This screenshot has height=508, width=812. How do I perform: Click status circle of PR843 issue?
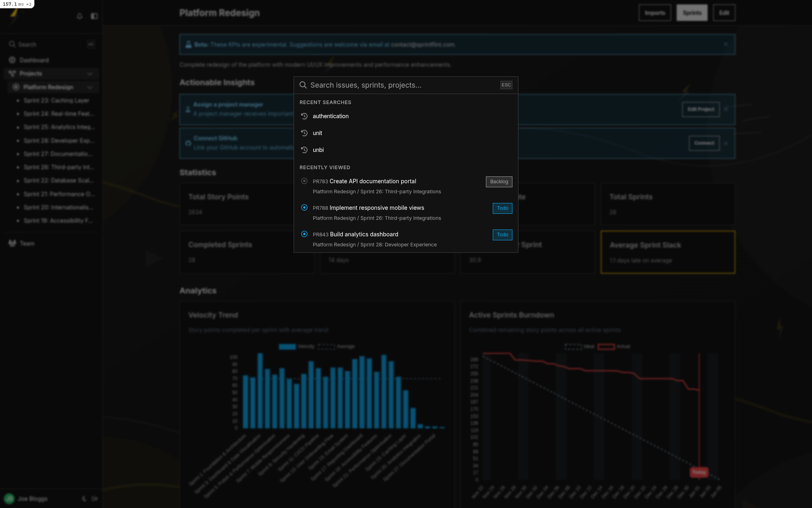[304, 234]
